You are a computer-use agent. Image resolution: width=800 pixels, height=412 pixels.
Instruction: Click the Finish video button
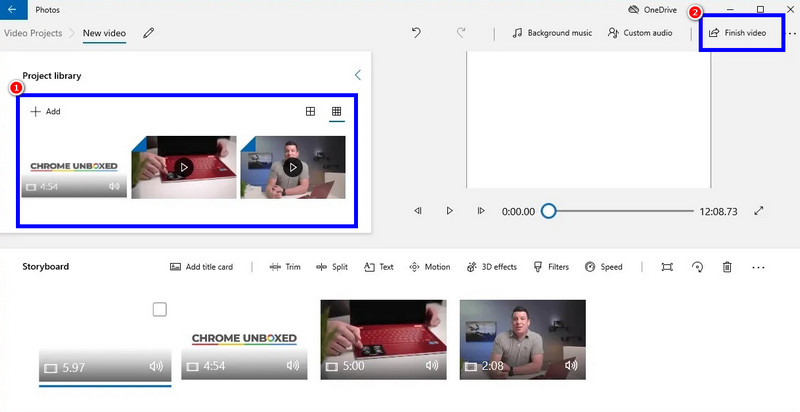[x=737, y=33]
